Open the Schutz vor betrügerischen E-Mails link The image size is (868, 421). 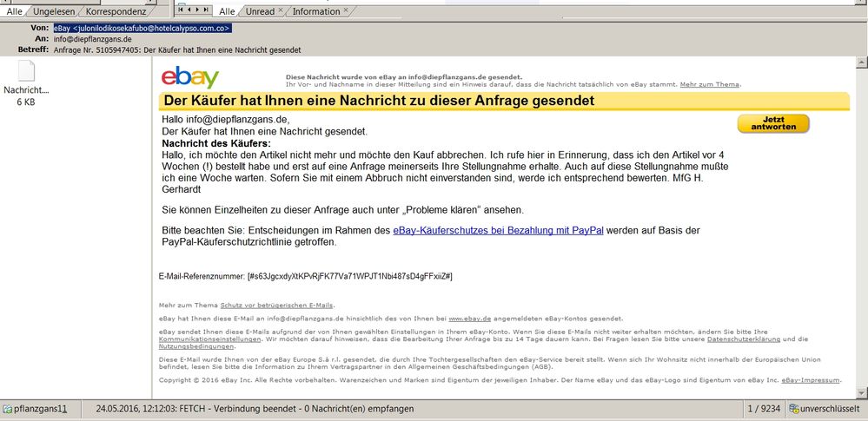(x=277, y=306)
